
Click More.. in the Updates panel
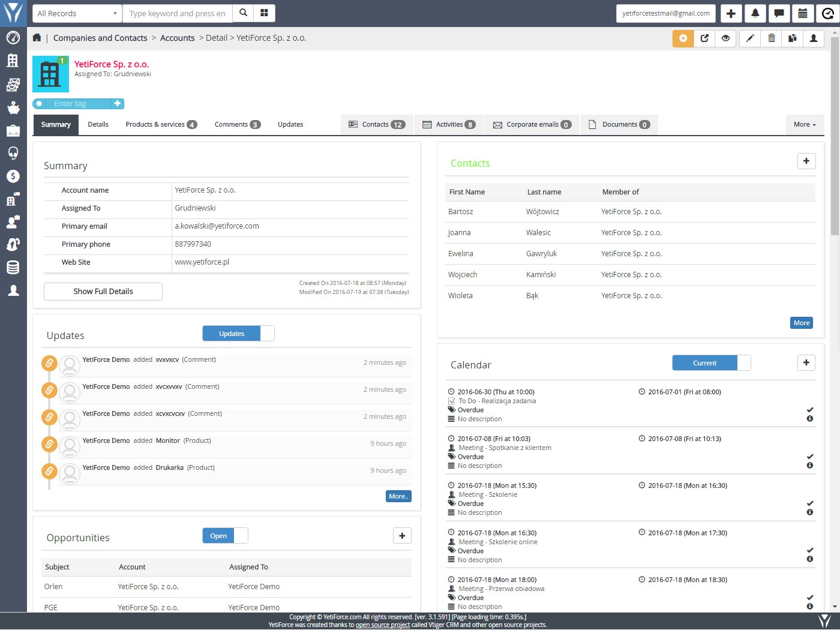tap(398, 496)
